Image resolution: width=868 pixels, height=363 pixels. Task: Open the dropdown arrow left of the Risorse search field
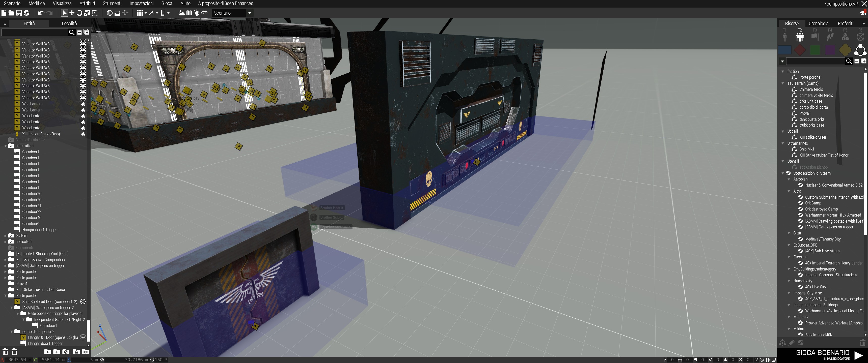[782, 61]
